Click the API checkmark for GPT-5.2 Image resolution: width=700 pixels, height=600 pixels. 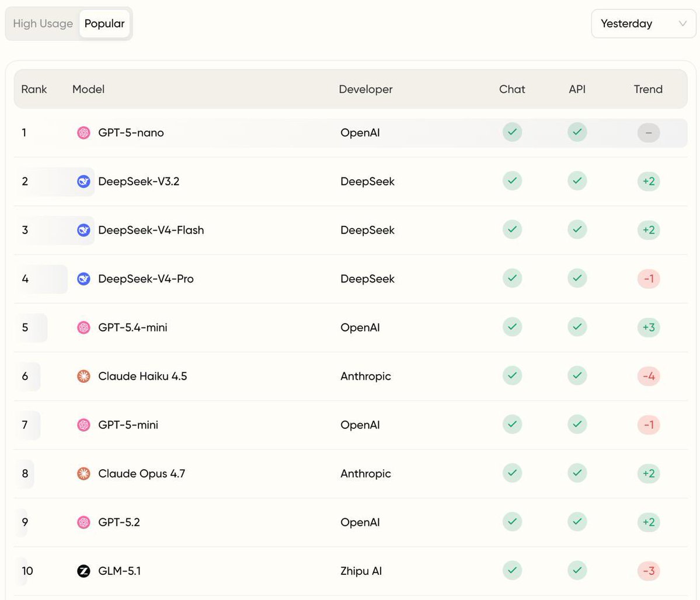pyautogui.click(x=577, y=521)
